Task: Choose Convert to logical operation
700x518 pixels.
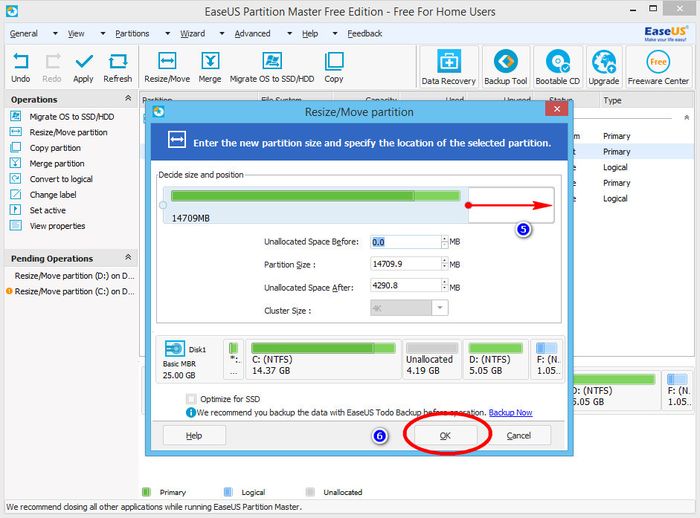Action: point(61,179)
